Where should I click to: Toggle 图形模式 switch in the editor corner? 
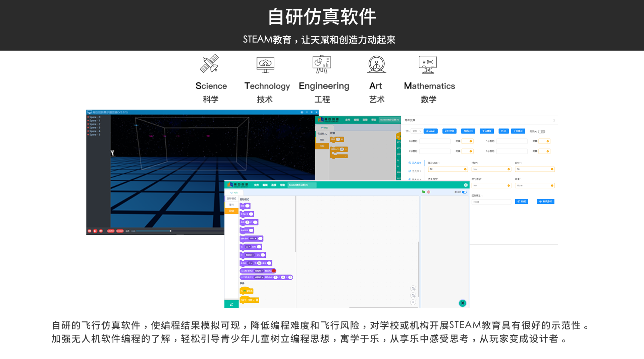point(464,192)
